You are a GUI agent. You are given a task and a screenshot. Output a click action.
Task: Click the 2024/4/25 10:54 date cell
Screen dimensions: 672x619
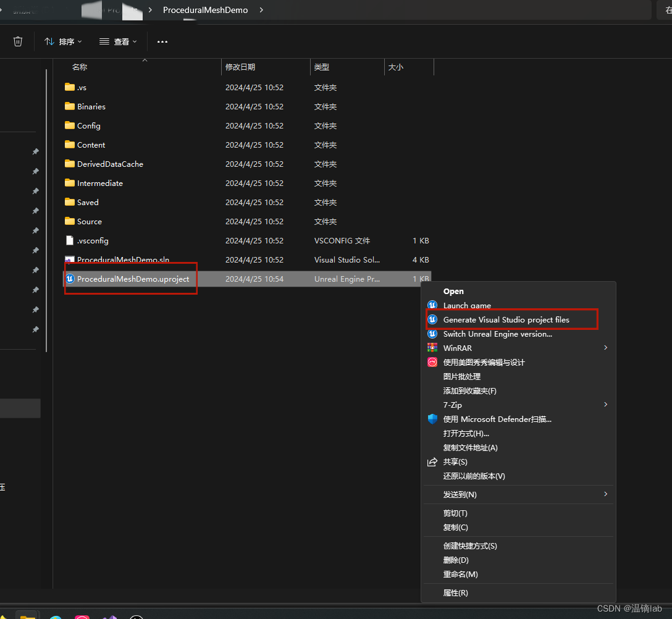(x=254, y=279)
